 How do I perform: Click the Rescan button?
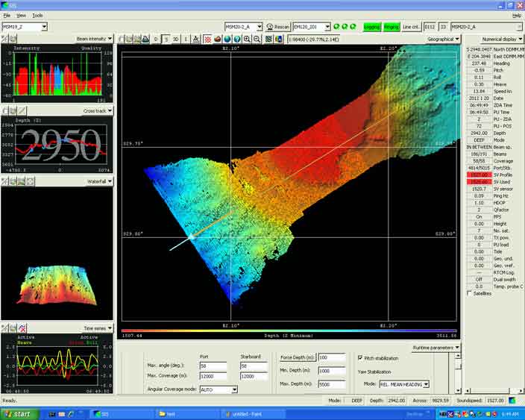point(278,27)
